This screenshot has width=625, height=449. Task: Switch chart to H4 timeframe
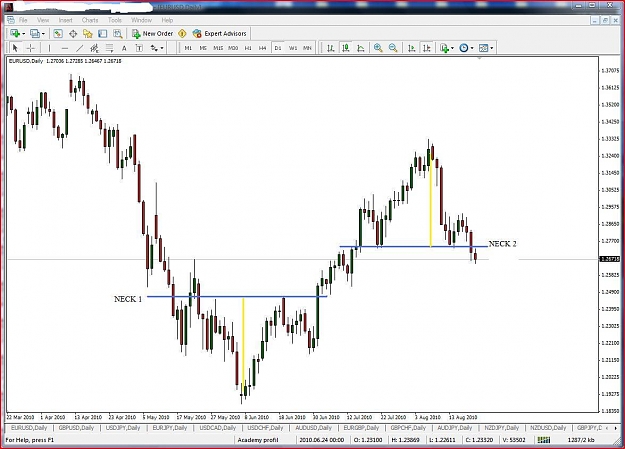click(262, 48)
